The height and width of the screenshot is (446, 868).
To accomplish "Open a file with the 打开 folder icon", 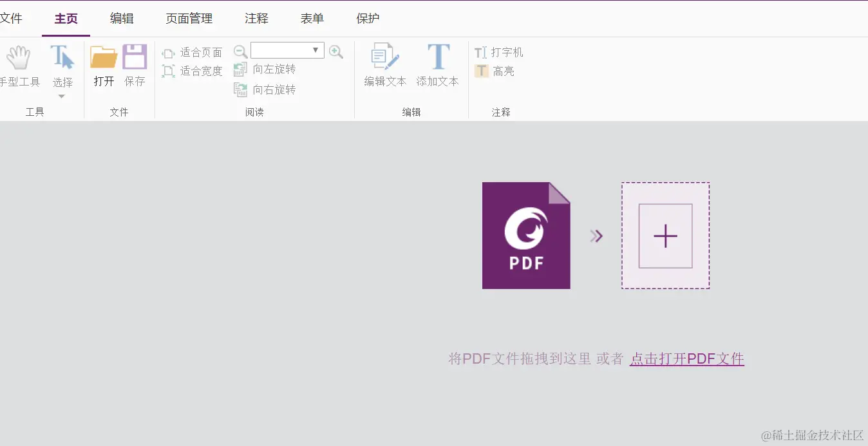I will 104,66.
